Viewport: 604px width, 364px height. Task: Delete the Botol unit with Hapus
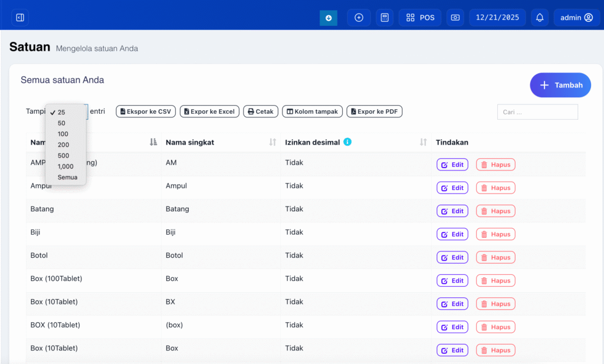[495, 258]
